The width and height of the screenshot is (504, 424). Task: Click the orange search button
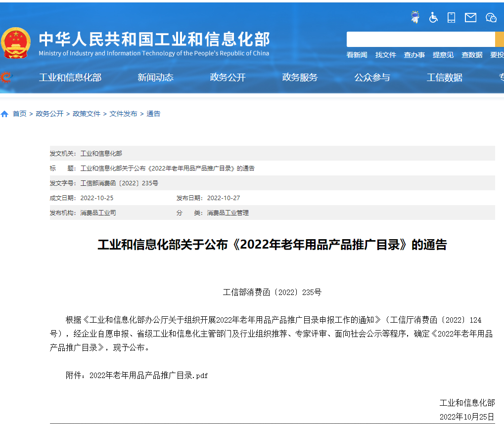point(500,39)
